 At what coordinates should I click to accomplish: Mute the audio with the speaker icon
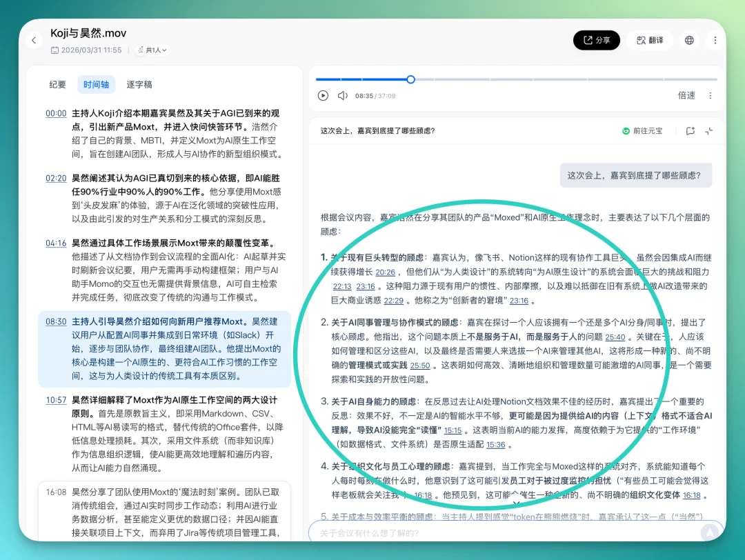[343, 96]
